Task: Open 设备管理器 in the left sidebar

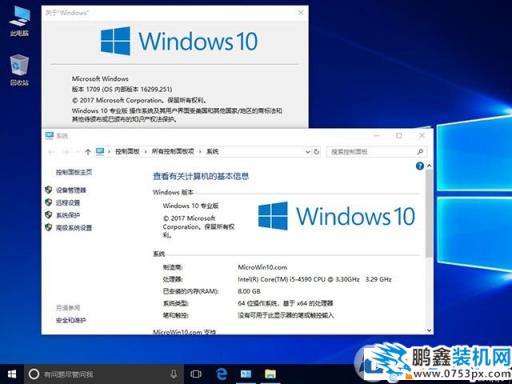Action: click(x=71, y=190)
